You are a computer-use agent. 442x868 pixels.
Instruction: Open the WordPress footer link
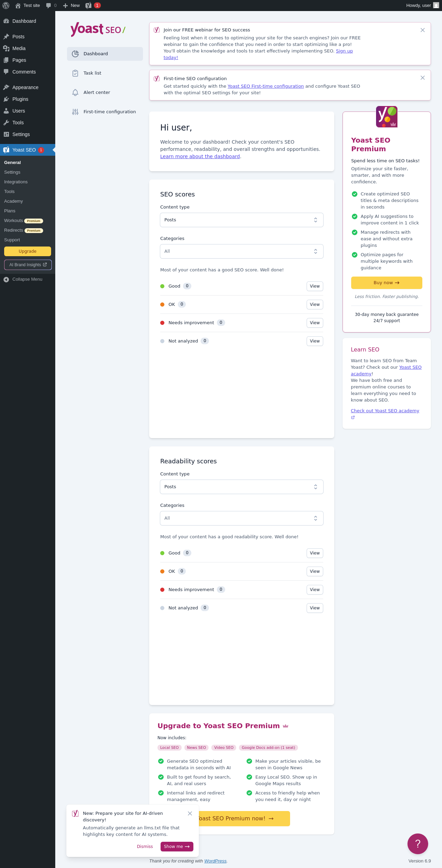(215, 861)
